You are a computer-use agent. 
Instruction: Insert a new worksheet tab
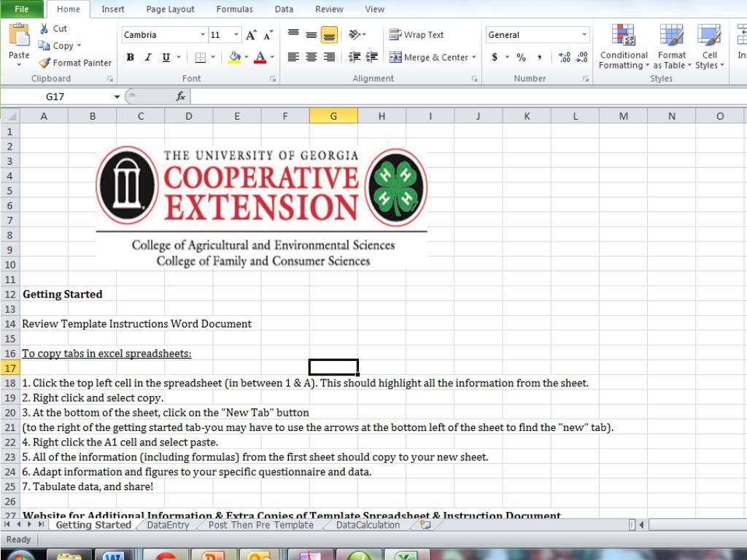click(x=425, y=525)
